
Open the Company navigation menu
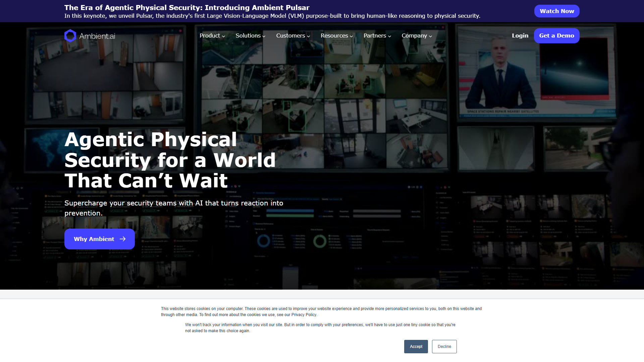click(417, 36)
